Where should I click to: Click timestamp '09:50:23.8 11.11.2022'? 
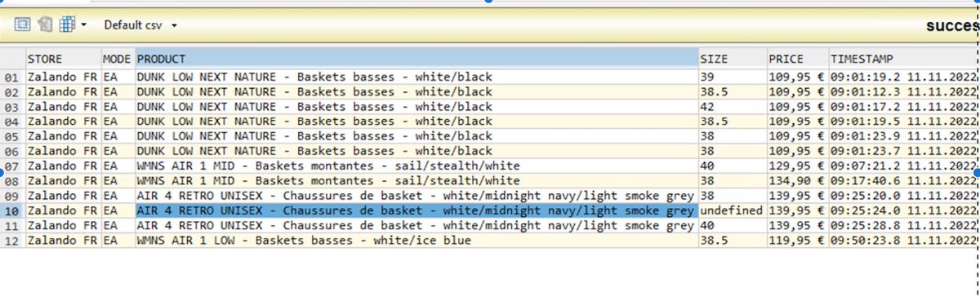904,241
